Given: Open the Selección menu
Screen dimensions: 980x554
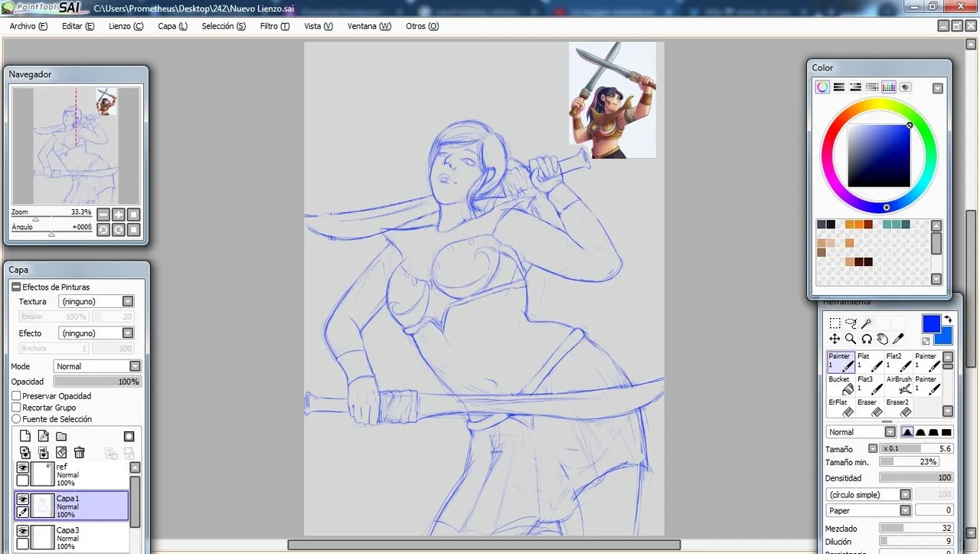Looking at the screenshot, I should tap(224, 26).
